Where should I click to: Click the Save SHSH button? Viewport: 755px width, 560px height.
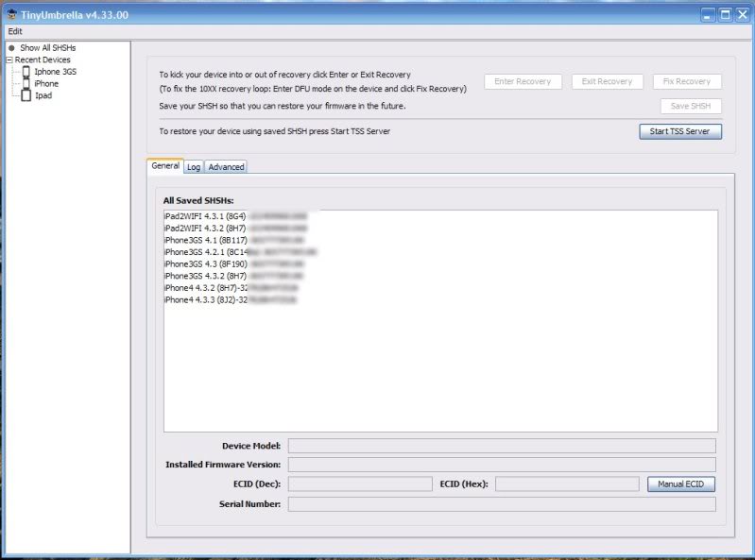[x=691, y=106]
